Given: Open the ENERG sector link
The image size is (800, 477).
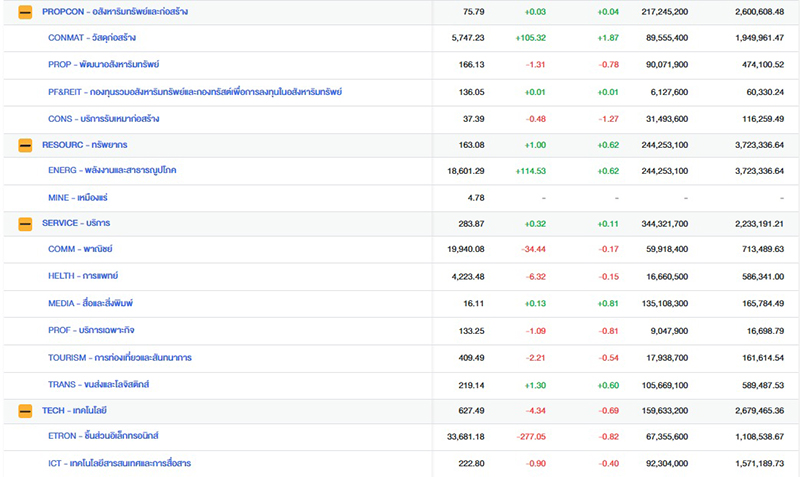Looking at the screenshot, I should (x=112, y=171).
